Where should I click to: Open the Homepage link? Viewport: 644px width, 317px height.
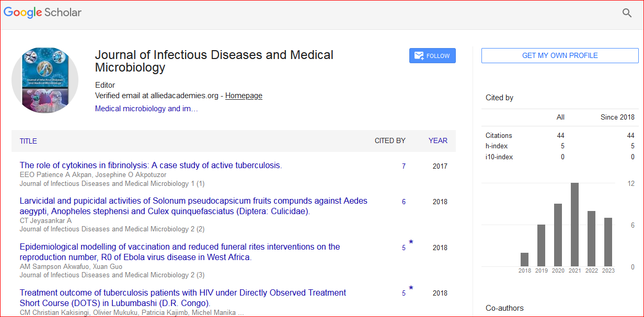[244, 96]
